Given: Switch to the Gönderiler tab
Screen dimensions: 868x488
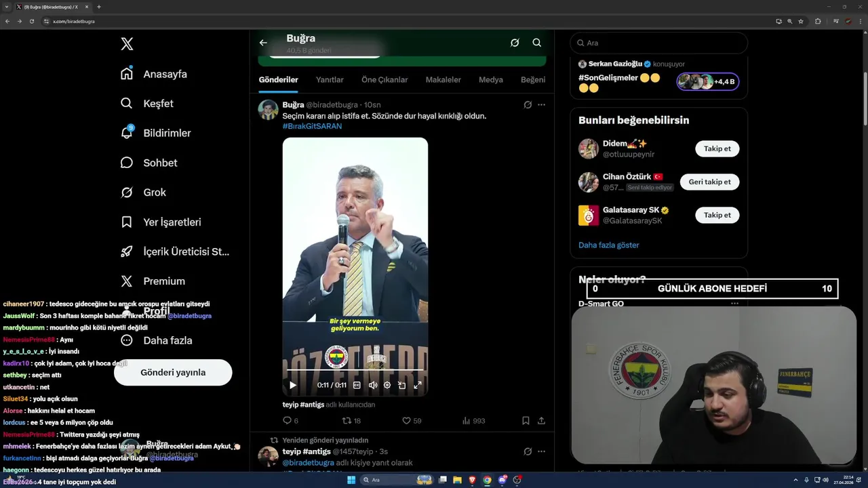Looking at the screenshot, I should point(278,80).
